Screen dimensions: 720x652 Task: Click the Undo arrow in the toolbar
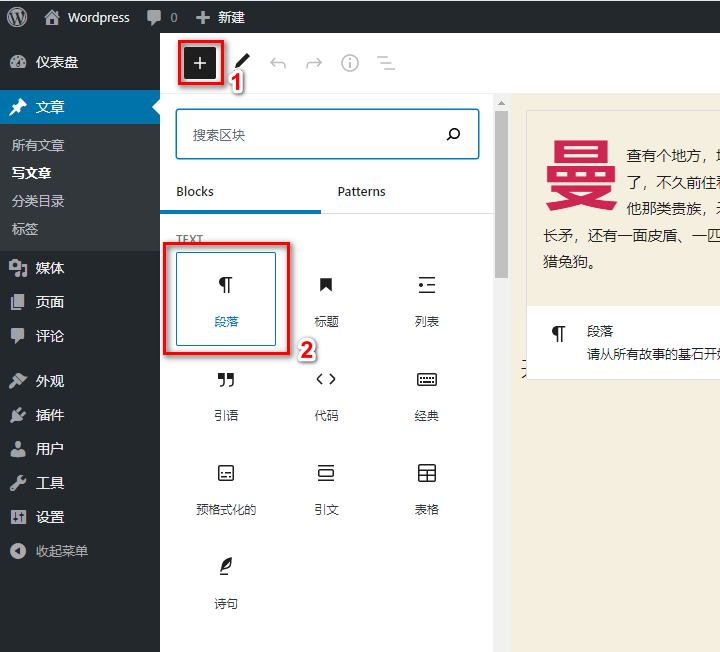pos(278,63)
